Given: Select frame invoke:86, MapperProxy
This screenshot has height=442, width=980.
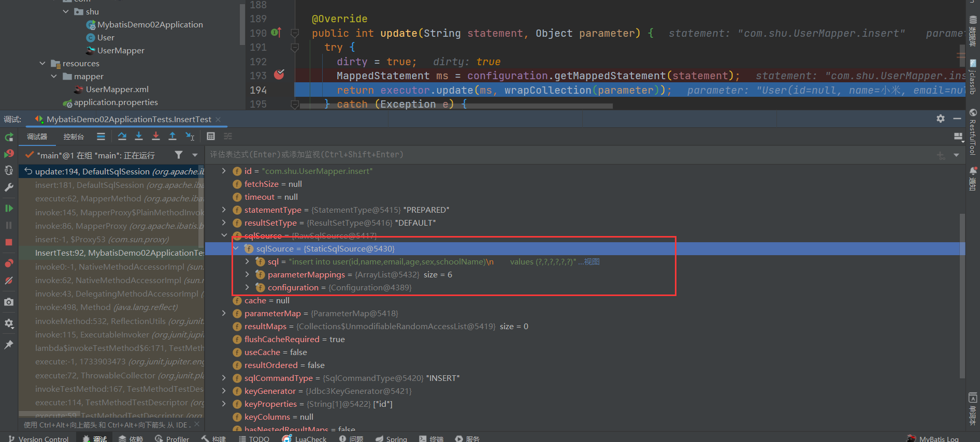Looking at the screenshot, I should [x=111, y=226].
